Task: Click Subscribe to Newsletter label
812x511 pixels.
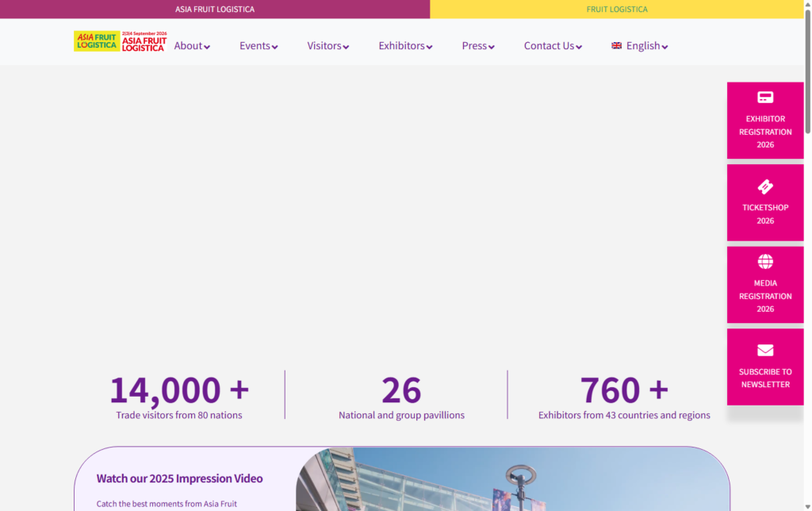Action: coord(765,378)
